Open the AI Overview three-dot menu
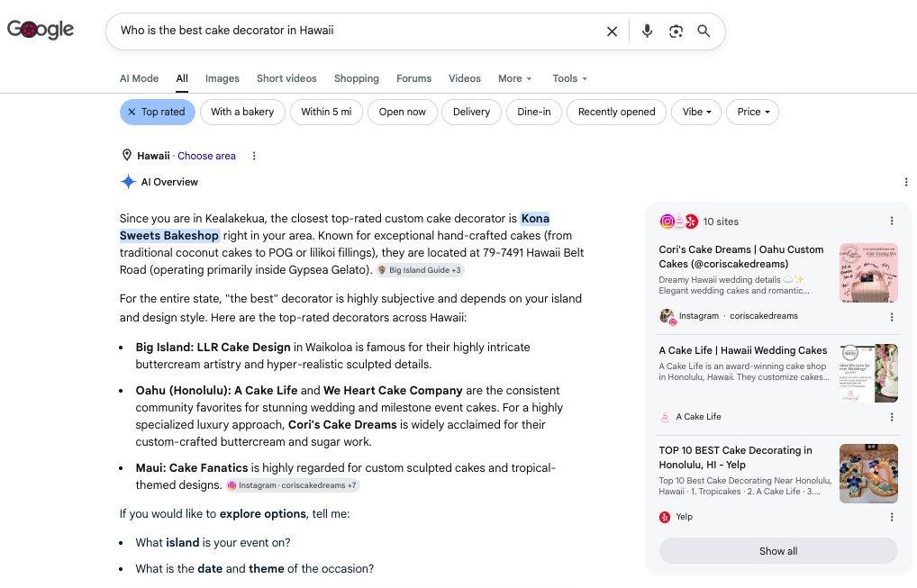Viewport: 917px width, 588px height. (x=906, y=183)
